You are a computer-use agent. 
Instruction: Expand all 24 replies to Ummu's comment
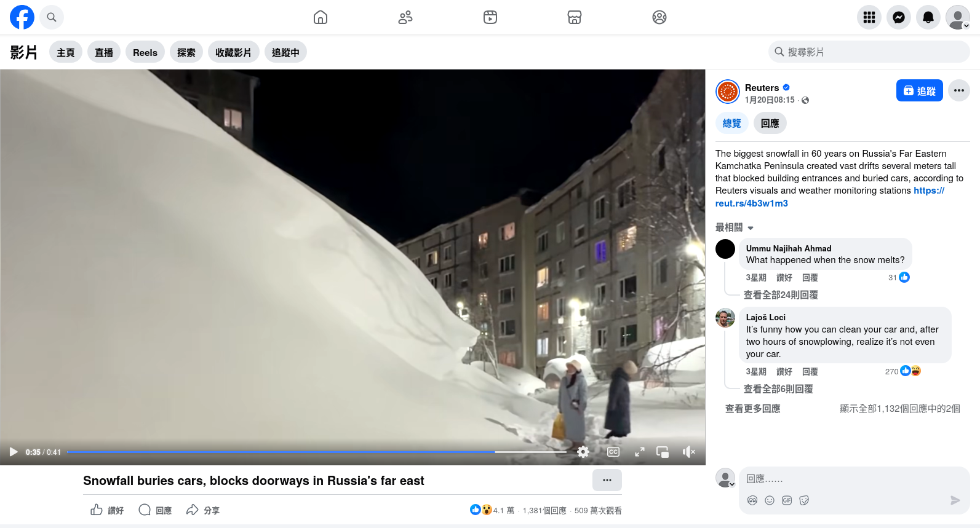point(780,295)
